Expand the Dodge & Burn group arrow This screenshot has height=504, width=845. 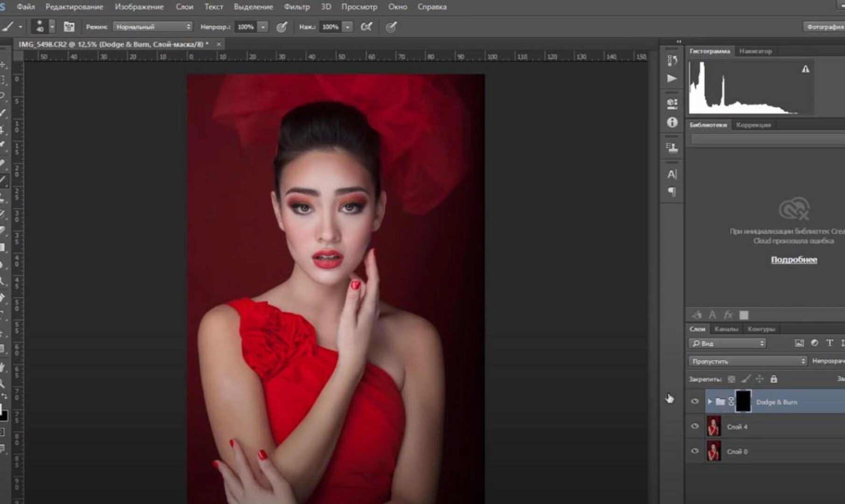coord(710,401)
